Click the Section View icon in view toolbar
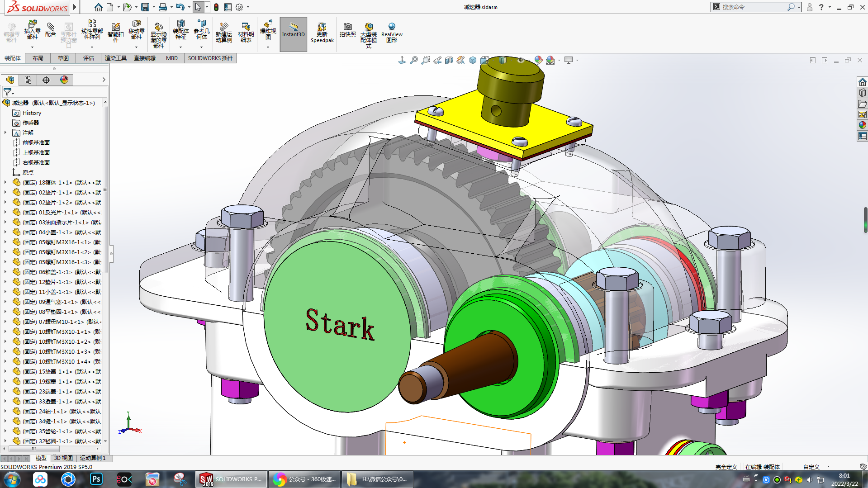 [449, 60]
